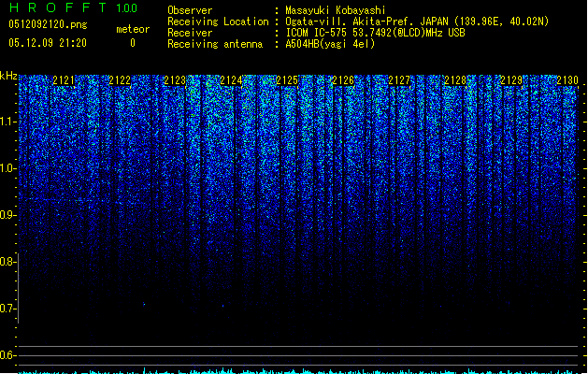This screenshot has width=588, height=374.
Task: Click the HROFFT title text
Action: pyautogui.click(x=58, y=7)
